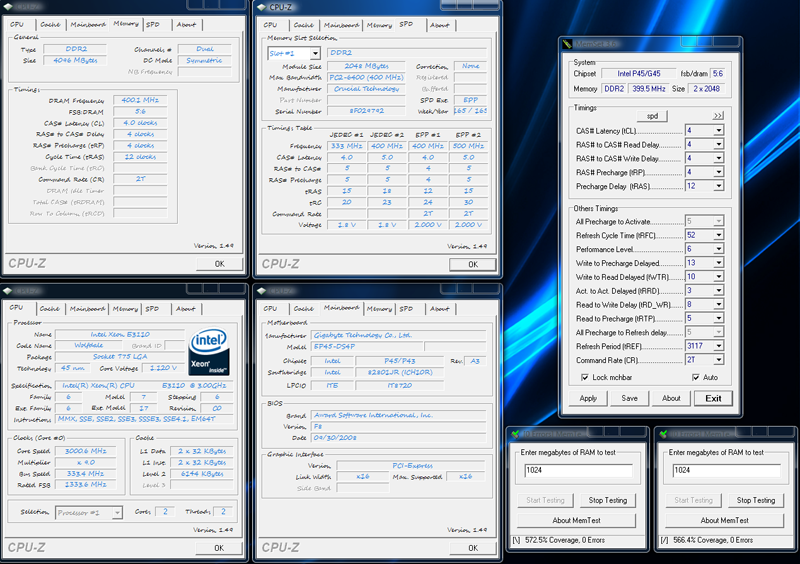Screen dimensions: 800x564
Task: Switch to SPD tab in CPU-Z Mainboard window
Action: tap(407, 309)
